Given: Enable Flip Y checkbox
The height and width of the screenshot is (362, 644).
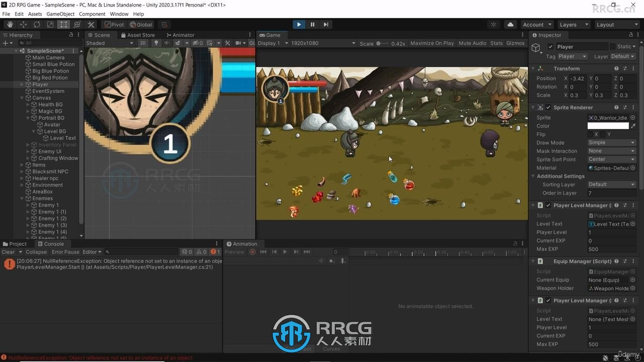Looking at the screenshot, I should [x=603, y=134].
